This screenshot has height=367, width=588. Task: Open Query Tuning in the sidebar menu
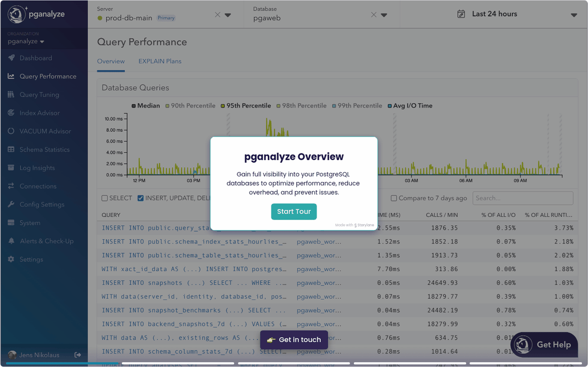tap(39, 95)
